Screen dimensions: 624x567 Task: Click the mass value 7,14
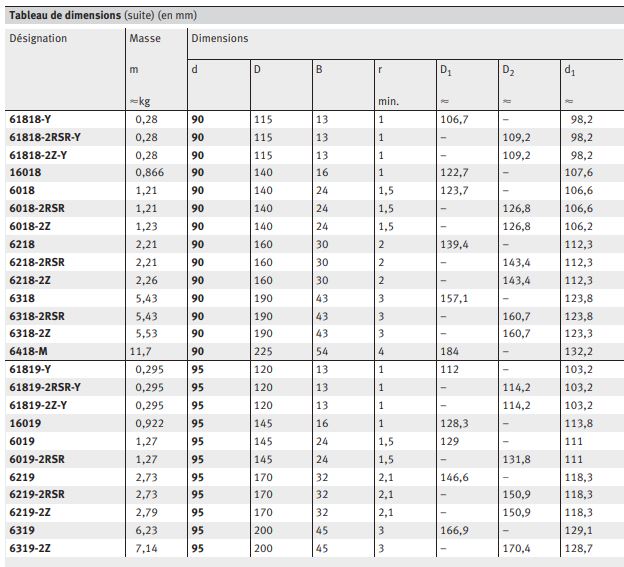(146, 548)
